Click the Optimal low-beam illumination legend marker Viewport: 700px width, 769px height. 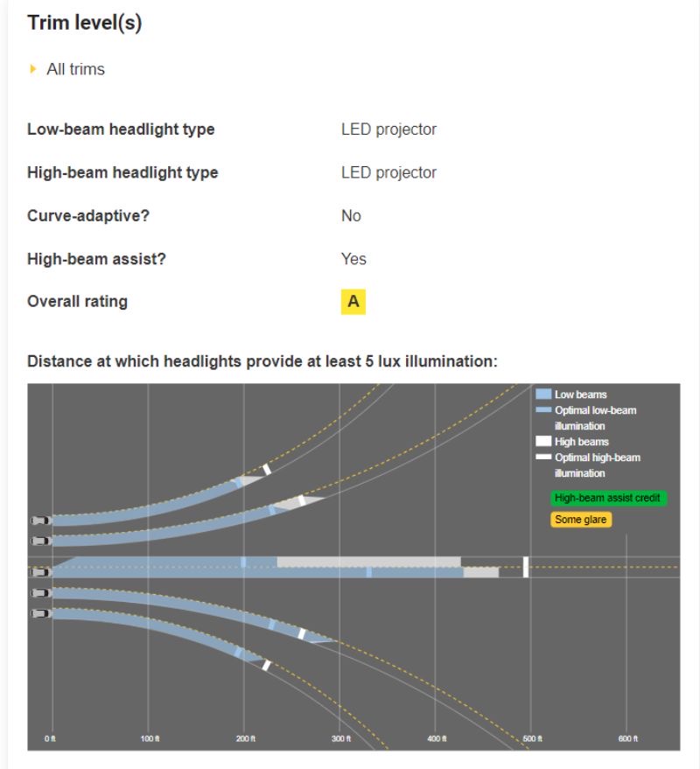click(x=543, y=409)
